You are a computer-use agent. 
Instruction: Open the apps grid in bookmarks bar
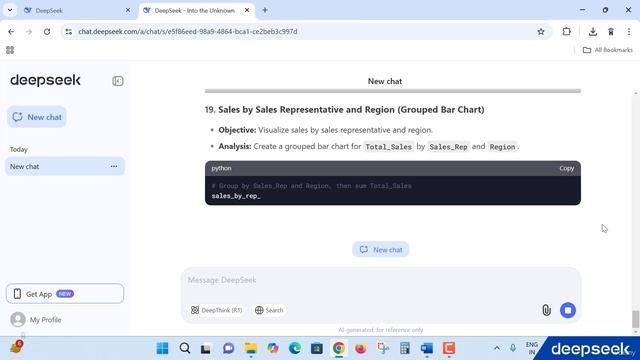(x=10, y=50)
